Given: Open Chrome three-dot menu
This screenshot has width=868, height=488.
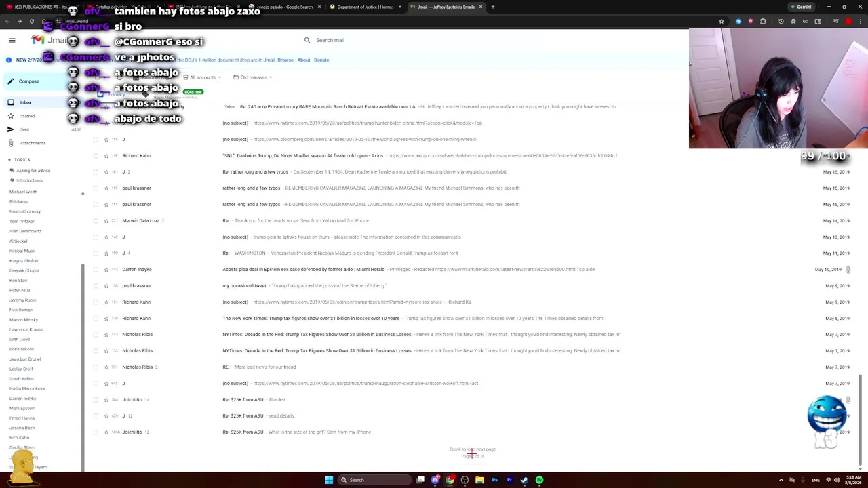Looking at the screenshot, I should [x=860, y=21].
